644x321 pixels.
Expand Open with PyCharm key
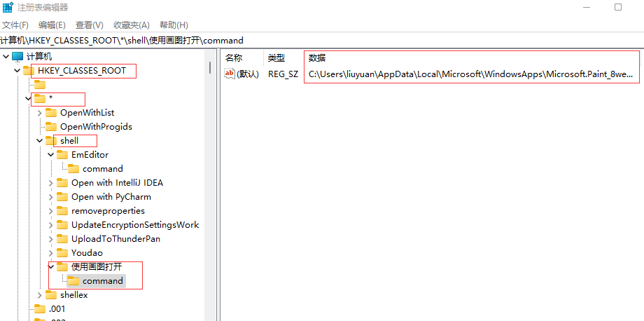(x=50, y=197)
